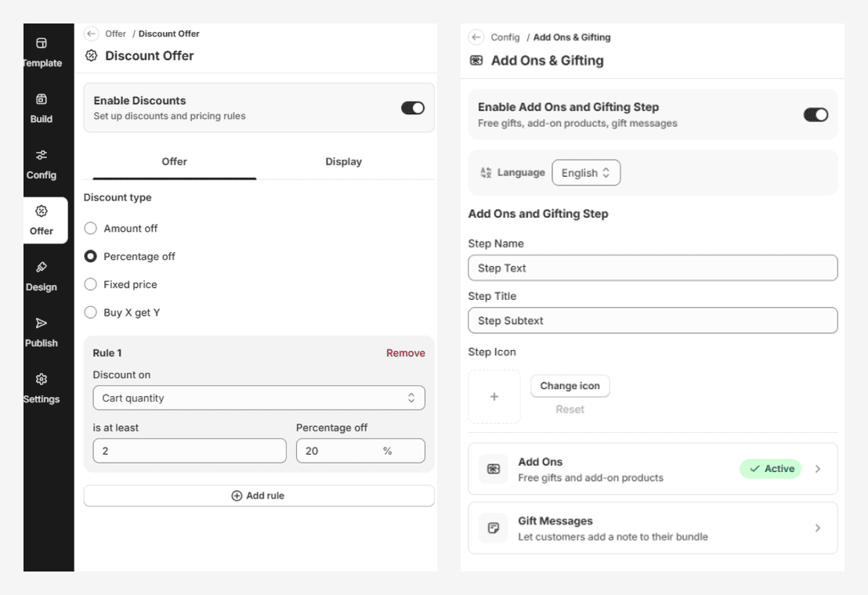Open the Template section in sidebar
Screen dimensions: 868x595
(x=42, y=52)
